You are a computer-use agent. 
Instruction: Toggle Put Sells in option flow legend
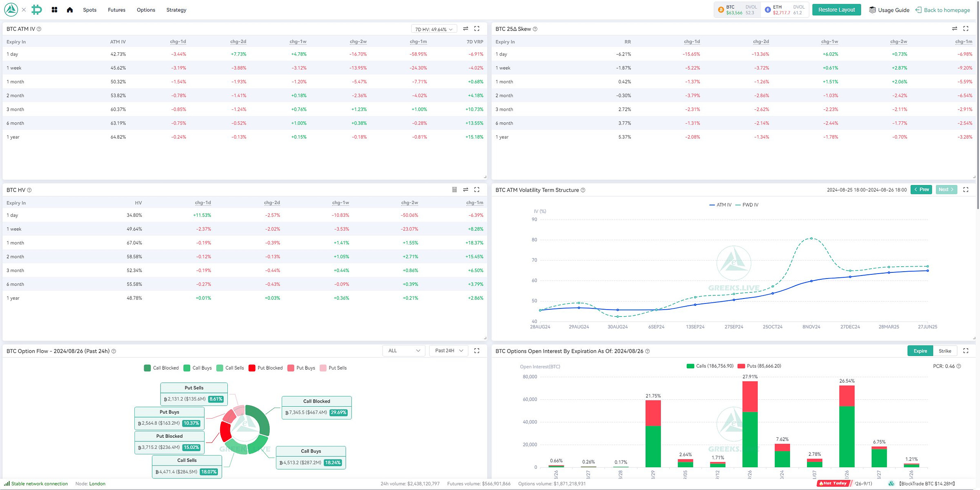click(x=333, y=368)
